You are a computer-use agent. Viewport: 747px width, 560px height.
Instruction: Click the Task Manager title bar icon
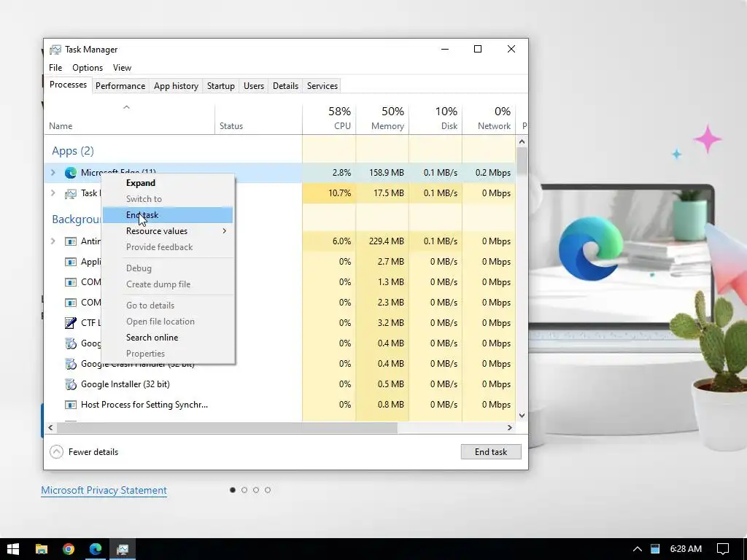55,50
